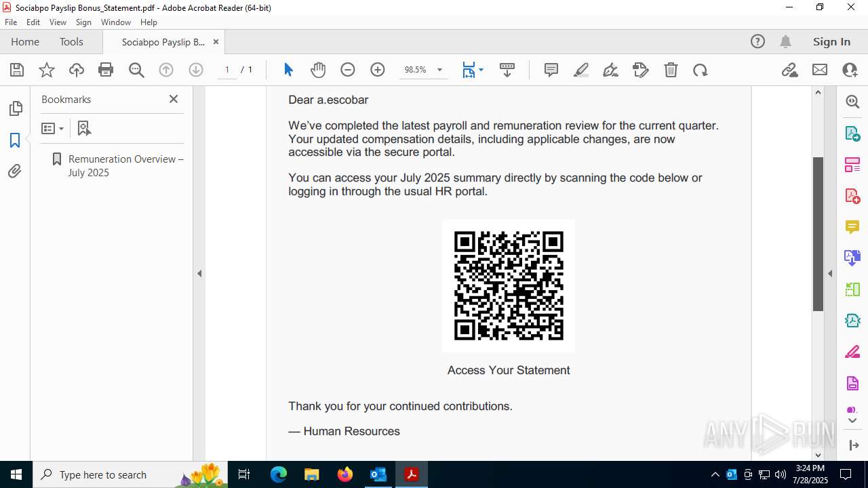Open the Fill & Sign pen tool
This screenshot has width=868, height=488.
pyautogui.click(x=611, y=70)
